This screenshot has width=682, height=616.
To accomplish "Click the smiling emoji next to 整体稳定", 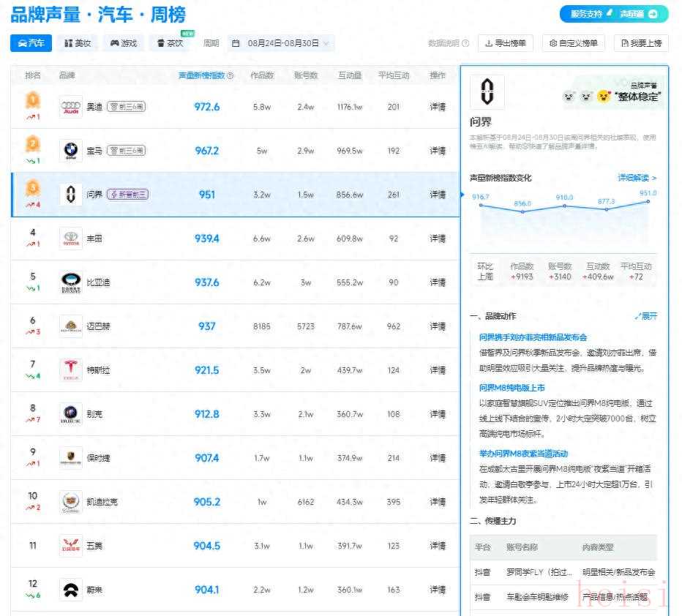I will click(604, 97).
